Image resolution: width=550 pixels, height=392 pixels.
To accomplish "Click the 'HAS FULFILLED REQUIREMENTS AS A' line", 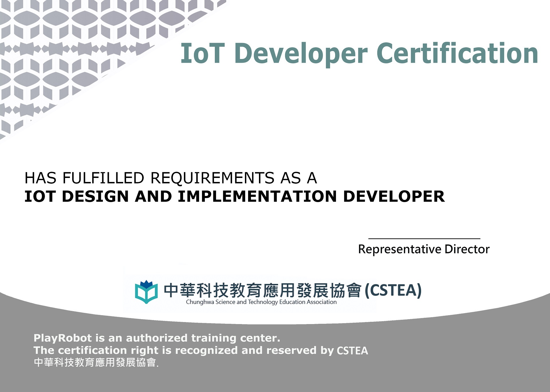I will (x=171, y=178).
